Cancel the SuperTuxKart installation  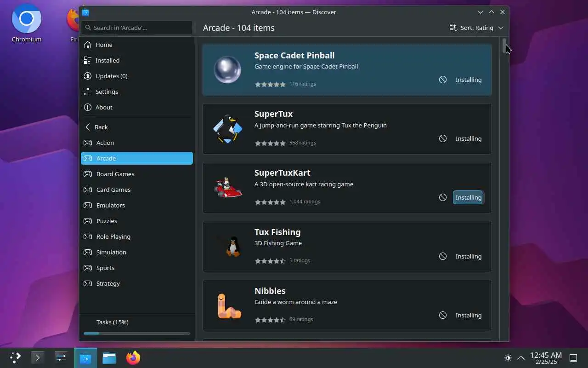443,197
